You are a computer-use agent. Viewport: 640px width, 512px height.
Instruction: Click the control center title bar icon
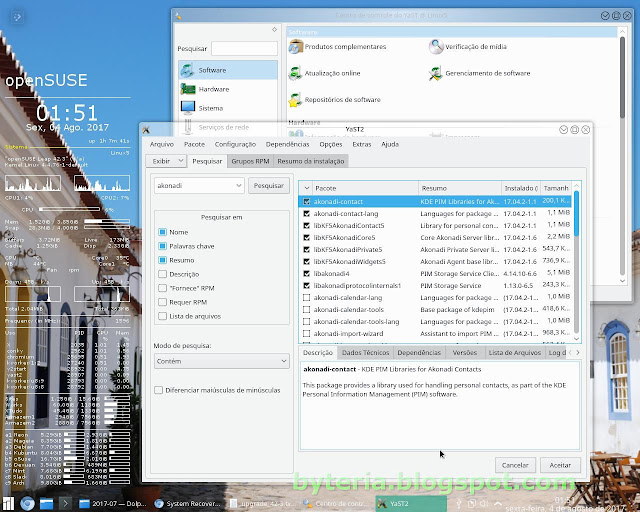click(x=178, y=16)
